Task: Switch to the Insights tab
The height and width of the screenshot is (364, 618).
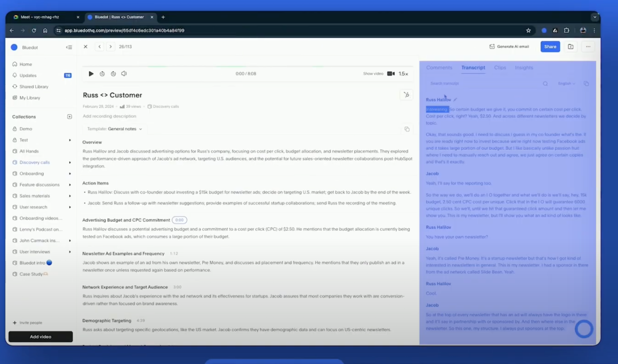Action: coord(524,68)
